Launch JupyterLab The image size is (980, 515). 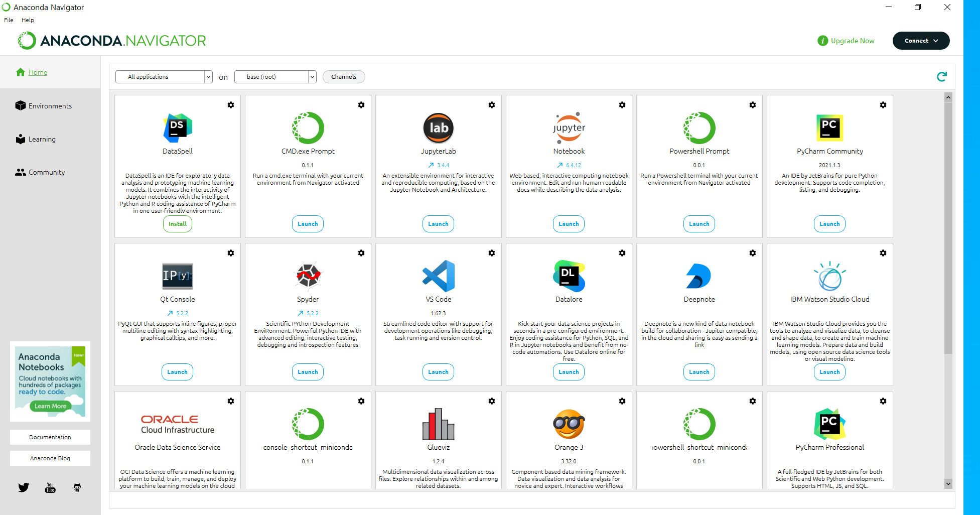438,224
